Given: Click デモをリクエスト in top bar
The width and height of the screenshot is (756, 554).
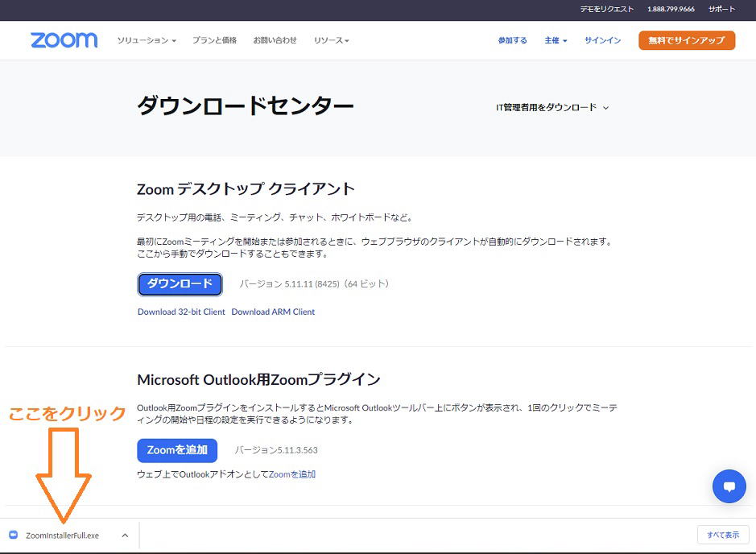Looking at the screenshot, I should (606, 9).
